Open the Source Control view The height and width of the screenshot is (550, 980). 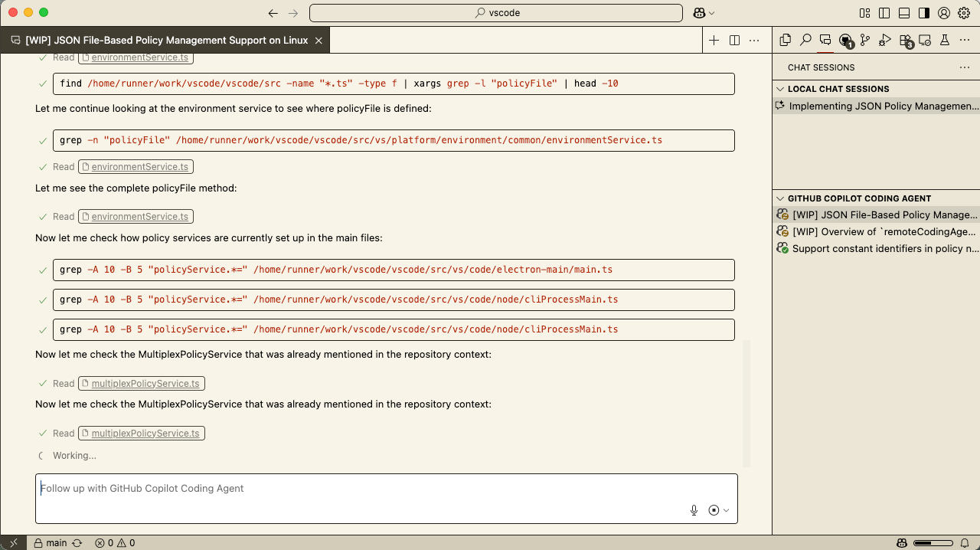(865, 39)
